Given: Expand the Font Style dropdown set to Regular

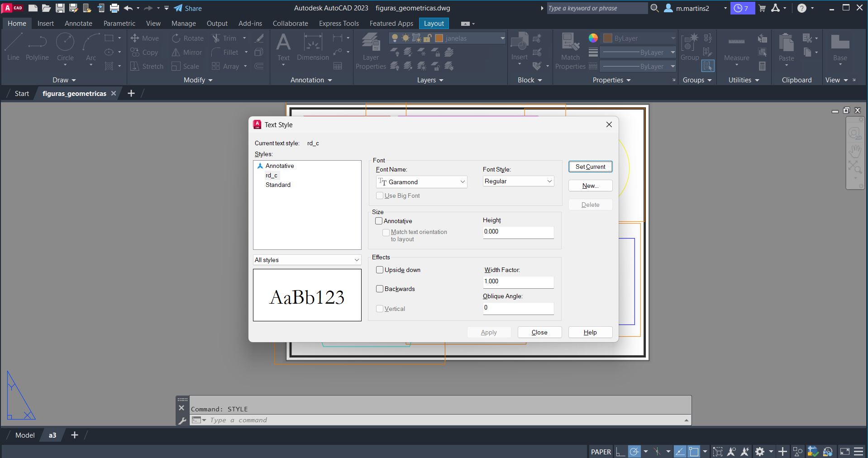Looking at the screenshot, I should [518, 181].
